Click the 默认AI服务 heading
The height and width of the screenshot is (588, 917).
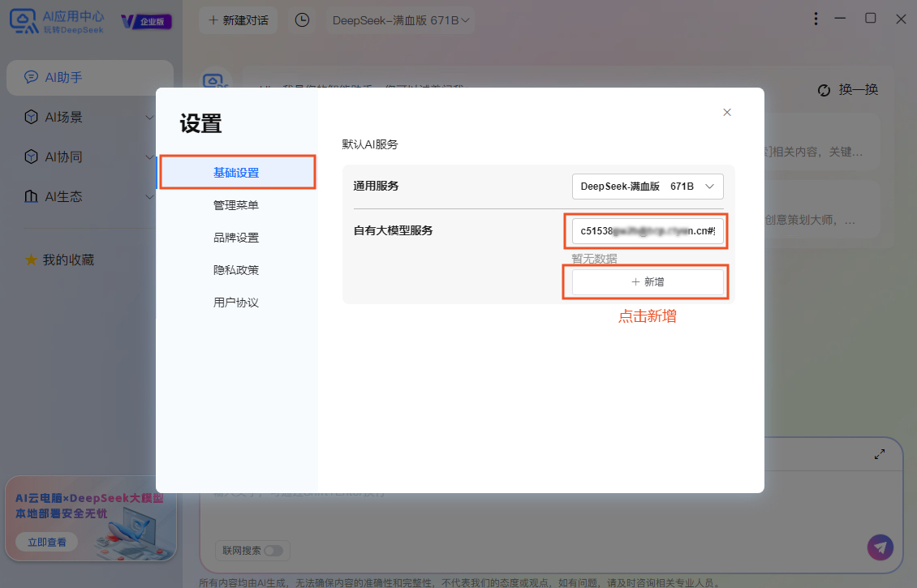[x=369, y=144]
